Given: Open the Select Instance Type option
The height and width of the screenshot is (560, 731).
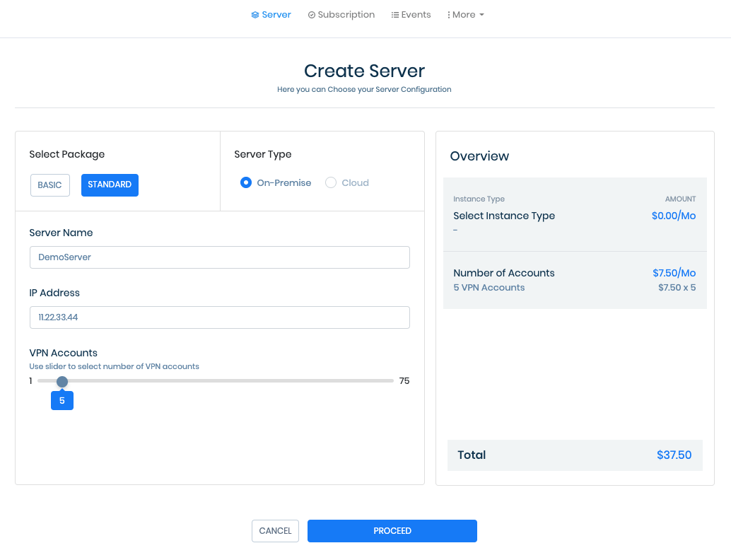Looking at the screenshot, I should pos(504,216).
